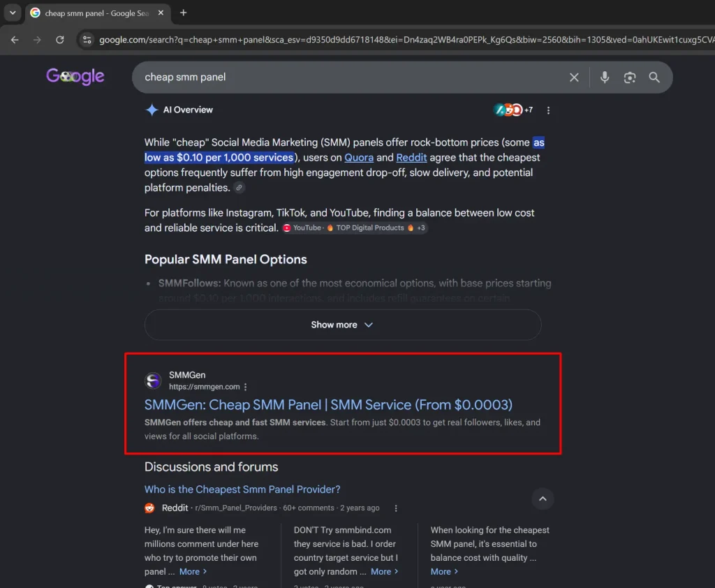
Task: Click the 'Popular SMM Panel Options' heading
Action: coord(226,260)
